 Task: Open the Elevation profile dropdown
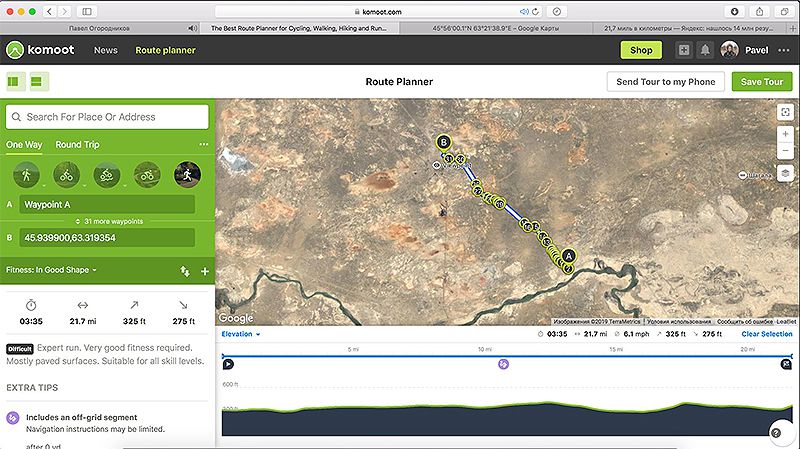240,334
